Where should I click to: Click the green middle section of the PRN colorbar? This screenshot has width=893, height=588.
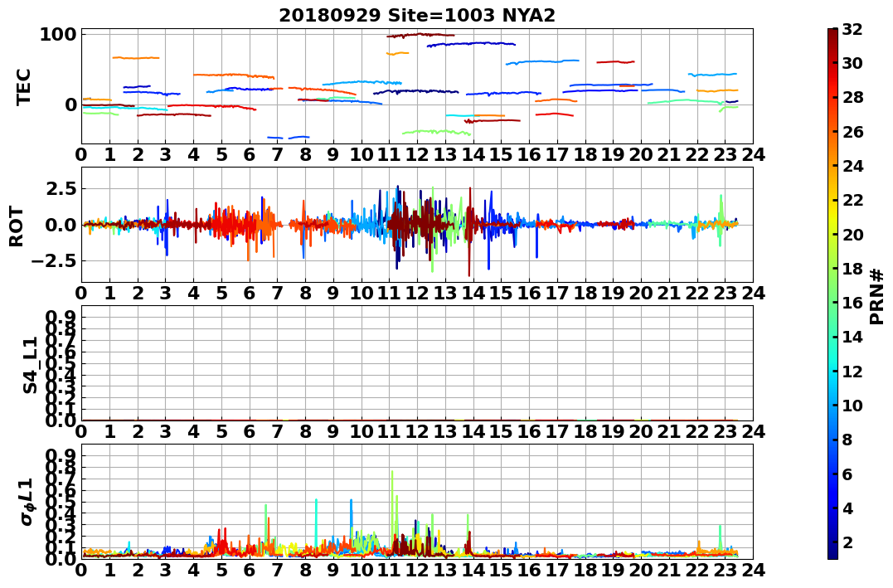click(x=832, y=294)
